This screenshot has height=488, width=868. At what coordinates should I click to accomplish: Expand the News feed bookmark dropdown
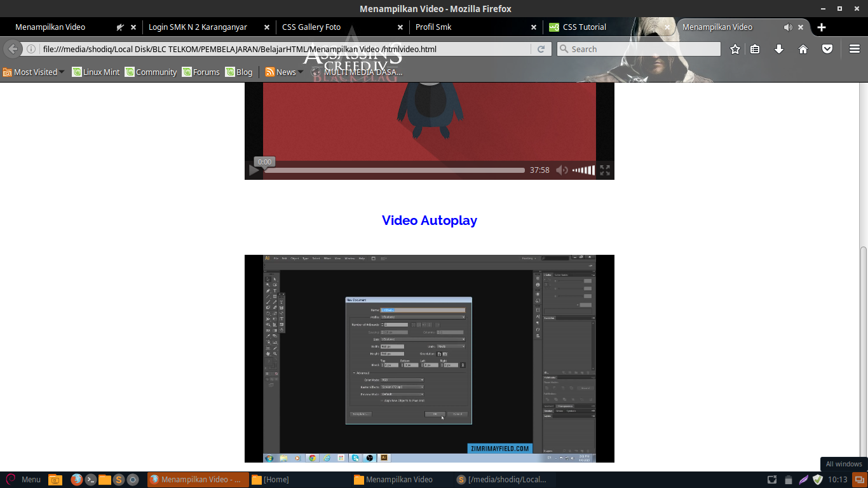285,72
